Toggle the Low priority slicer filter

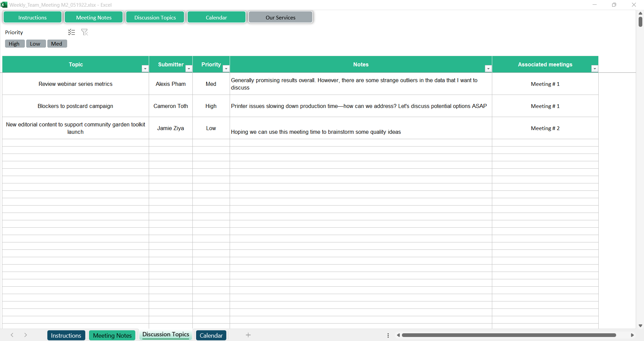36,44
